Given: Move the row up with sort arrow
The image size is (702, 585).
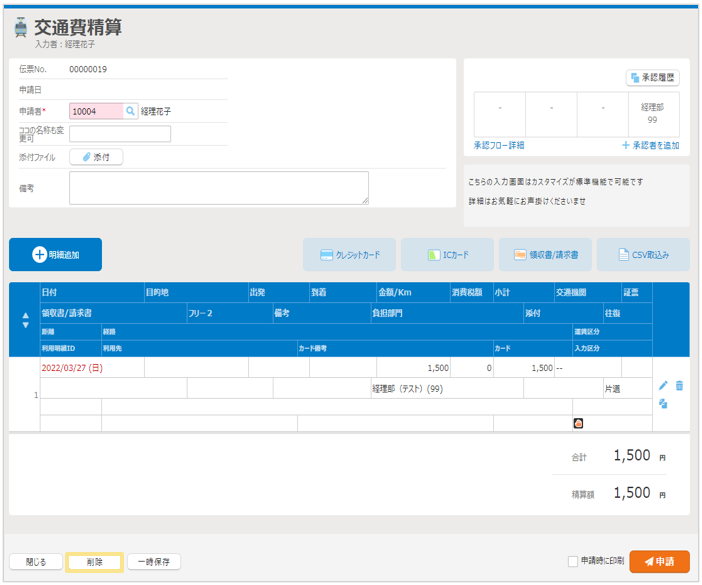Looking at the screenshot, I should click(x=25, y=316).
